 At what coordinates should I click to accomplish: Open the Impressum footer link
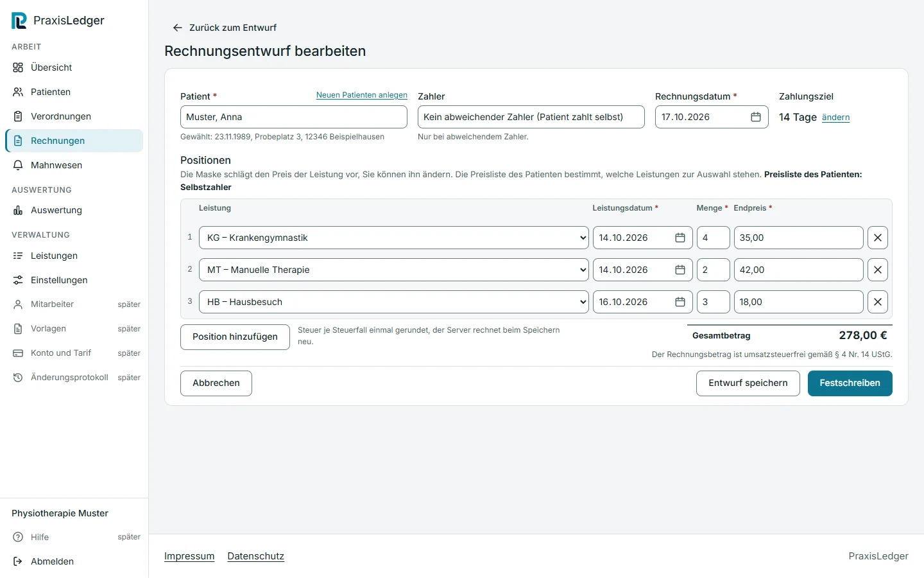pyautogui.click(x=189, y=556)
